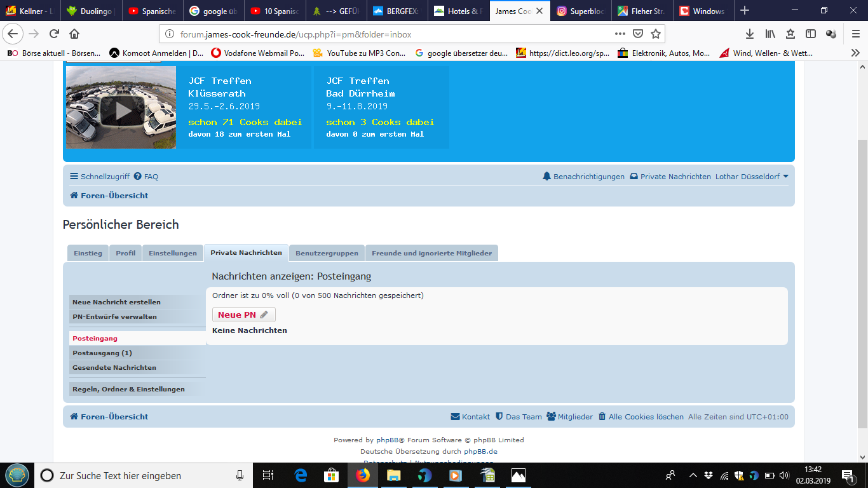The image size is (868, 488).
Task: Open notifications via the bell icon
Action: tap(546, 176)
